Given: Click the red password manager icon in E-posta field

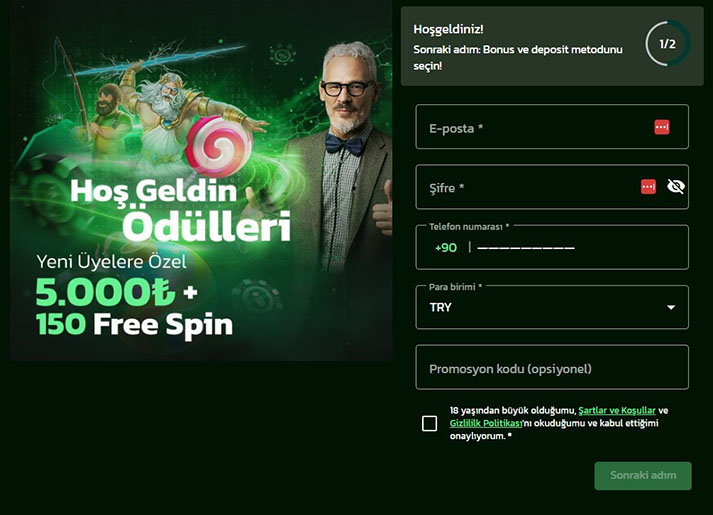Looking at the screenshot, I should point(662,127).
